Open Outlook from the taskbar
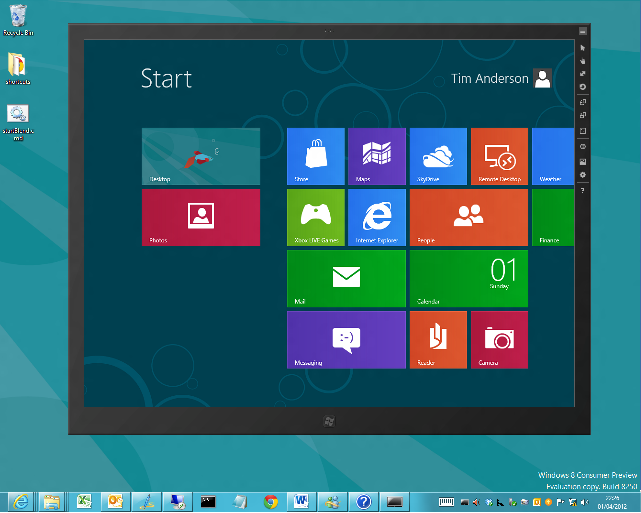 [x=115, y=502]
